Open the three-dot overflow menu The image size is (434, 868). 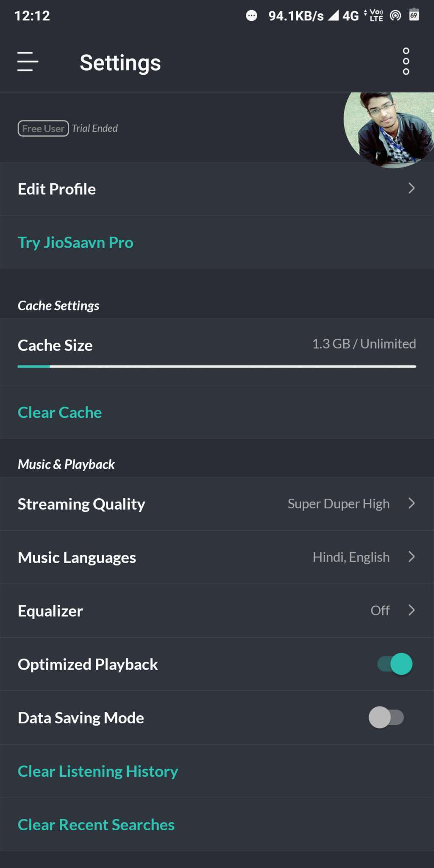(x=406, y=62)
